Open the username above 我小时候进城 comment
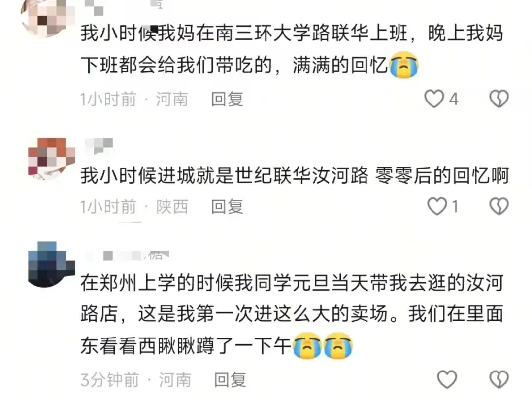This screenshot has width=532, height=406. tap(99, 146)
